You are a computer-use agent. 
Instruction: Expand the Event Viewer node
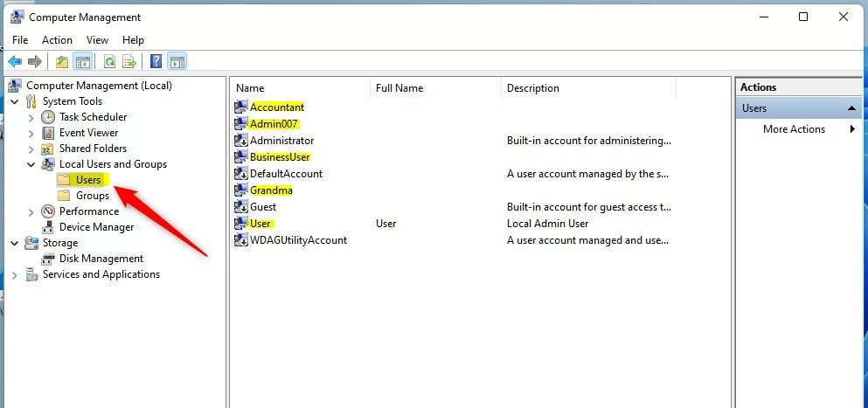point(31,134)
